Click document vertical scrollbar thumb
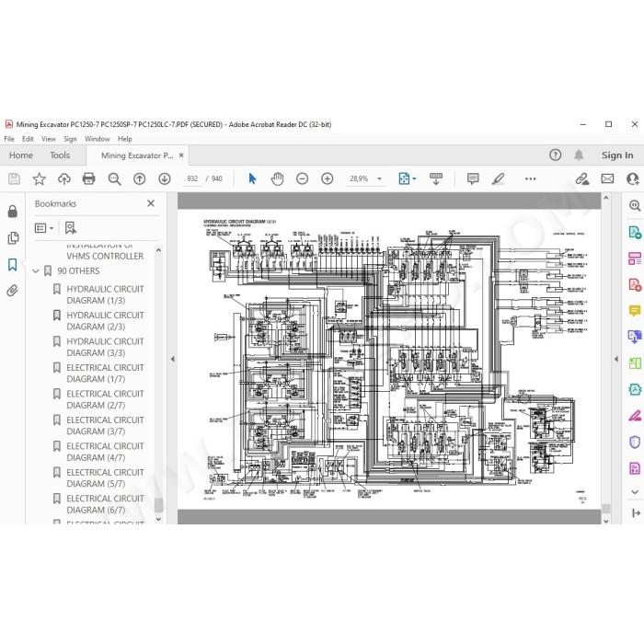 point(605,508)
